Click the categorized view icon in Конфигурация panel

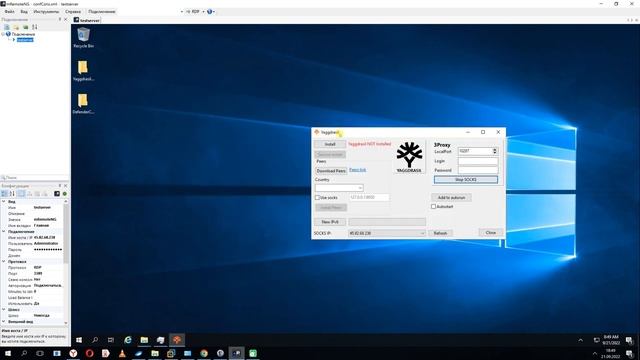point(4,193)
